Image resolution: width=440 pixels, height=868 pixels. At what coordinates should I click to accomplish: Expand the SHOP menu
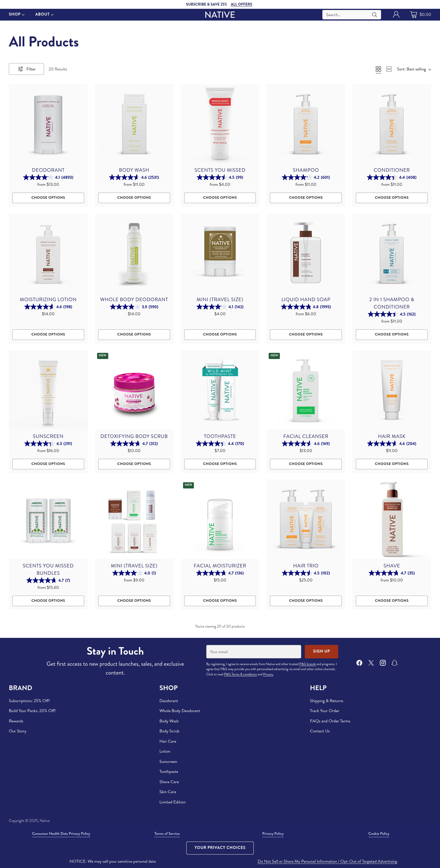16,14
